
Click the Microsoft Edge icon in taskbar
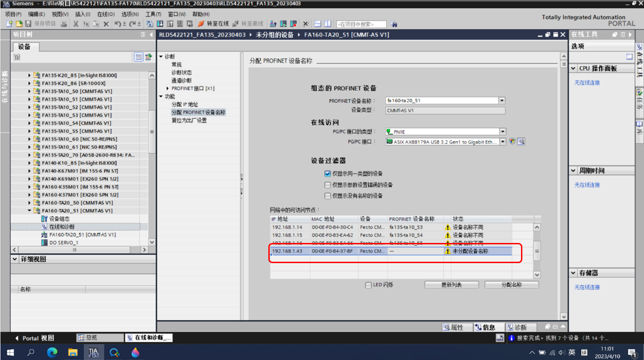pos(52,352)
